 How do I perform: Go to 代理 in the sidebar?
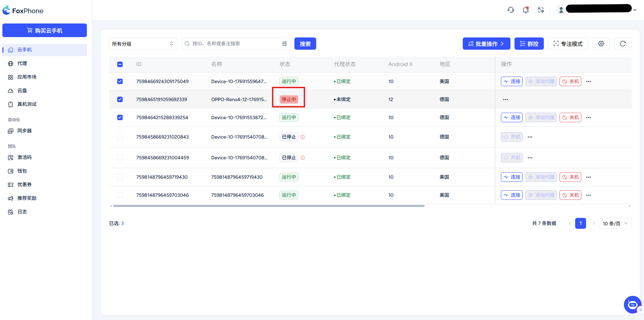pyautogui.click(x=22, y=63)
